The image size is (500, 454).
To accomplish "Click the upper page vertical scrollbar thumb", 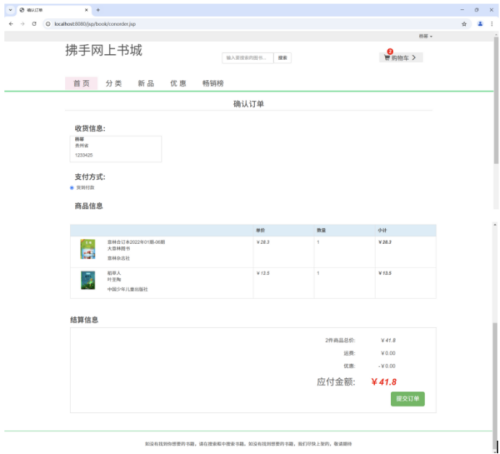I will pos(496,100).
